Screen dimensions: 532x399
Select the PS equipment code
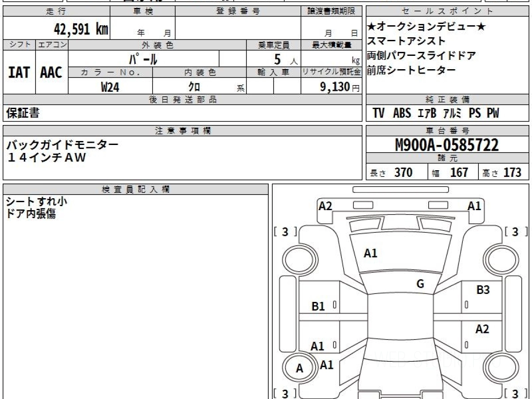475,113
